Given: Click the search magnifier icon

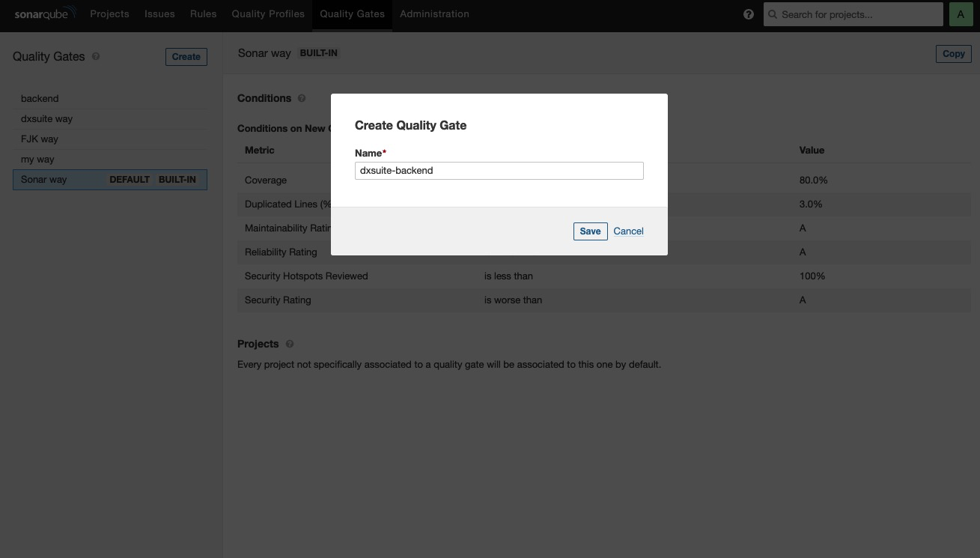Looking at the screenshot, I should click(x=773, y=14).
